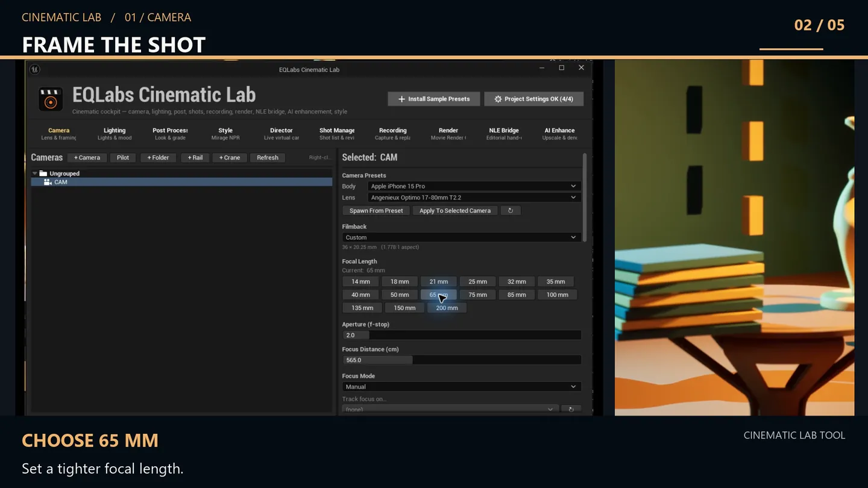Click the refresh icon beside Apply To Selected Camera
The height and width of the screenshot is (488, 868).
(511, 211)
